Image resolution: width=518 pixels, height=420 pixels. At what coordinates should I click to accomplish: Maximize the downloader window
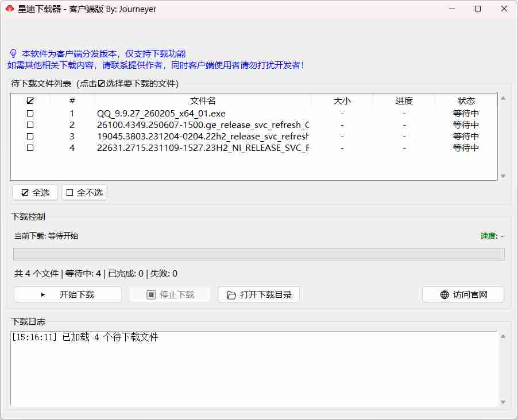478,9
